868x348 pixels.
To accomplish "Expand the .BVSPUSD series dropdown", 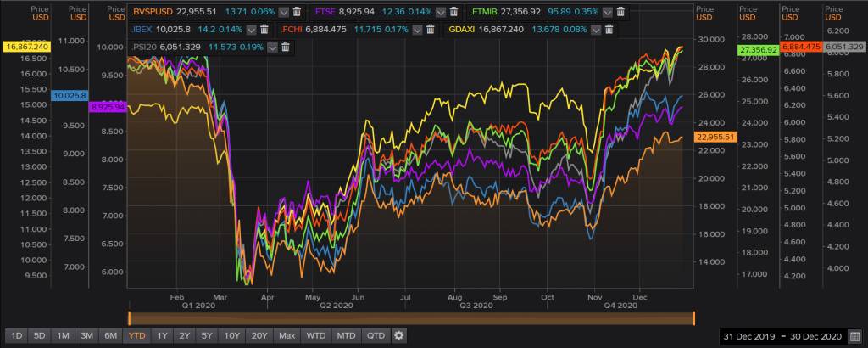I will [285, 12].
